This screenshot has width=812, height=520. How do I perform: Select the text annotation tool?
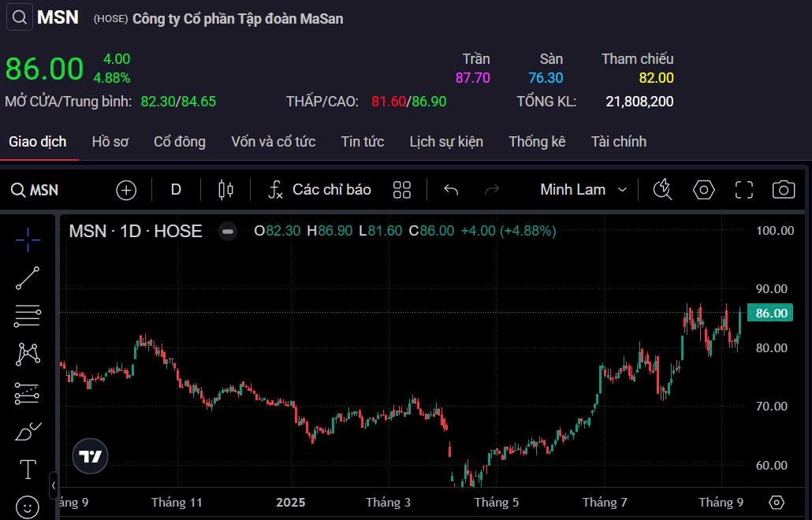click(28, 470)
